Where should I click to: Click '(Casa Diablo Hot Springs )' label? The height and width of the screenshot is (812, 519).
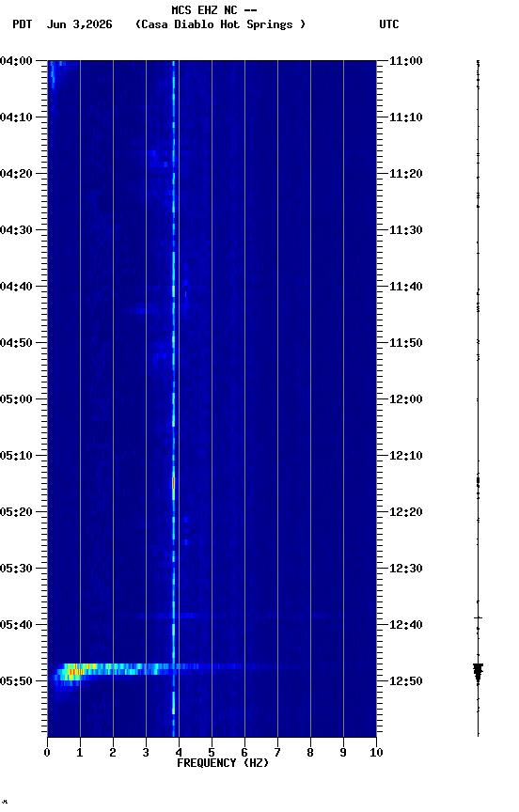220,24
